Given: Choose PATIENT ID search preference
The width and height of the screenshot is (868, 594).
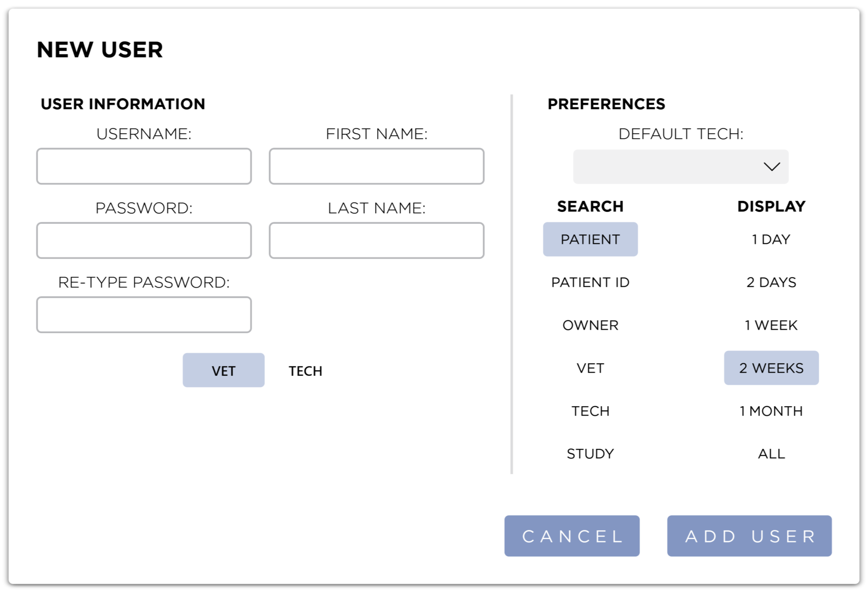Looking at the screenshot, I should point(590,282).
